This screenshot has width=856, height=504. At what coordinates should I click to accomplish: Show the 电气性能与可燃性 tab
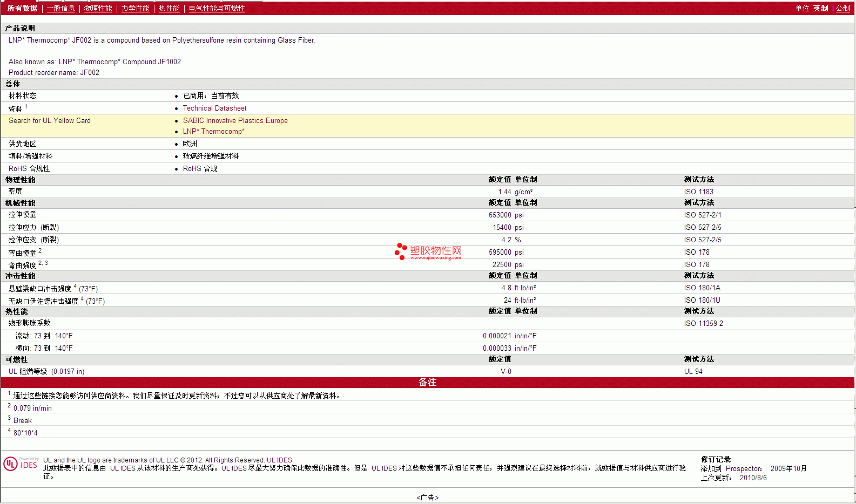click(x=217, y=8)
